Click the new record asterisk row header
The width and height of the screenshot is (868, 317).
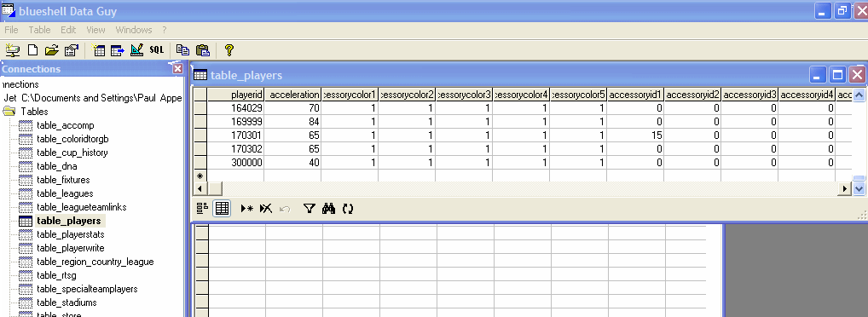(200, 176)
